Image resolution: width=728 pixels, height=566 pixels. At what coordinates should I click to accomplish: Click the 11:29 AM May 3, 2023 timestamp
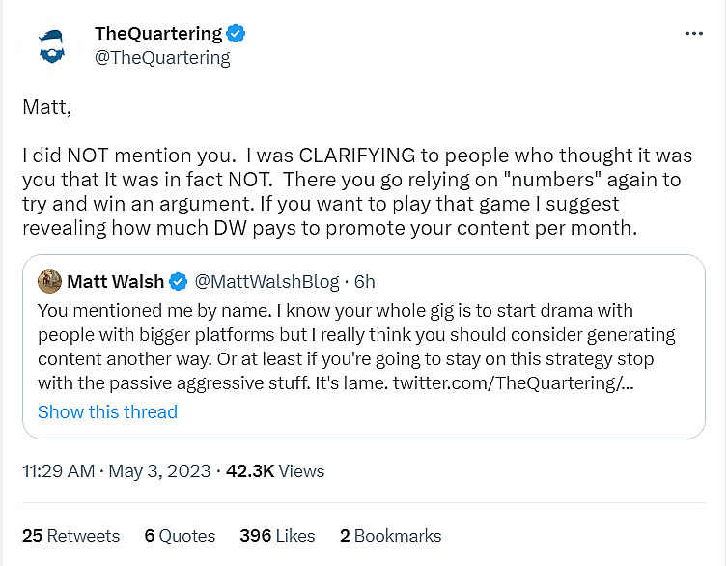[x=116, y=471]
